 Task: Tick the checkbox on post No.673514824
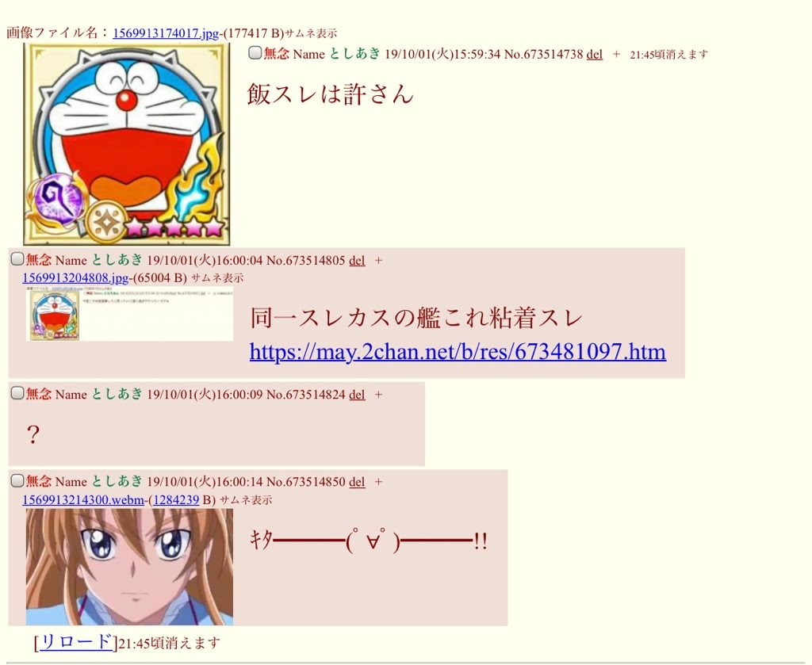click(17, 393)
